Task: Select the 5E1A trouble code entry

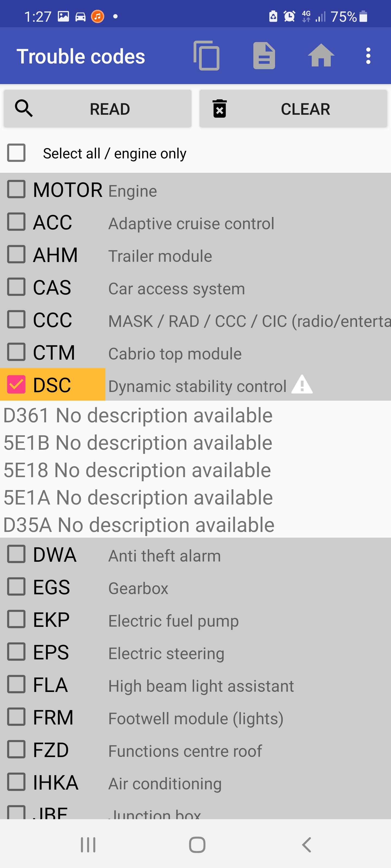Action: pos(138,497)
